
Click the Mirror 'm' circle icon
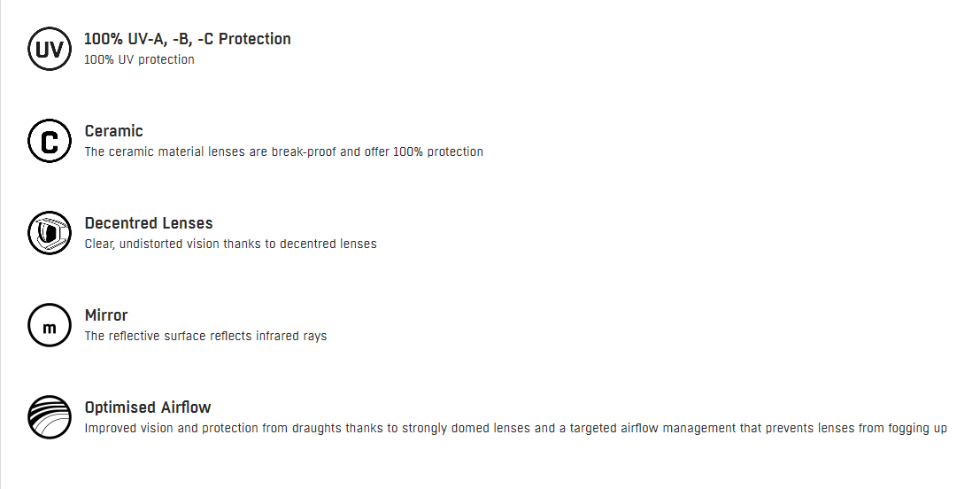[x=50, y=325]
